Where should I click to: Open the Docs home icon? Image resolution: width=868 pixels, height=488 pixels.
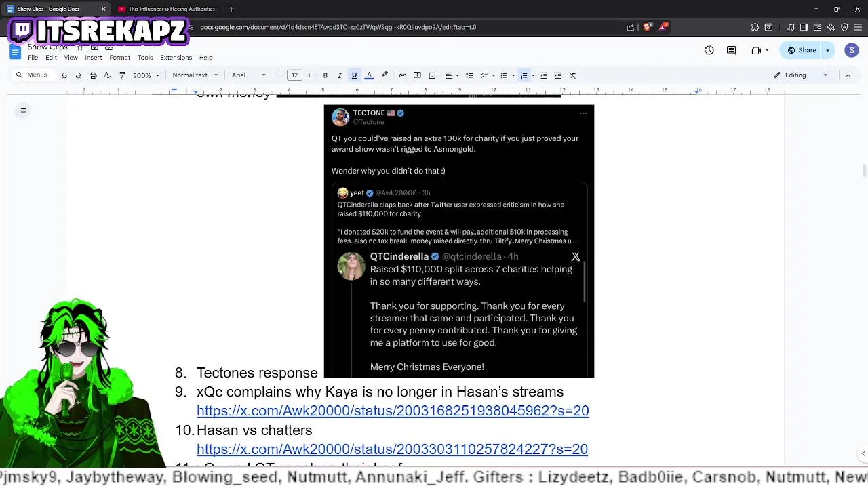(x=15, y=52)
